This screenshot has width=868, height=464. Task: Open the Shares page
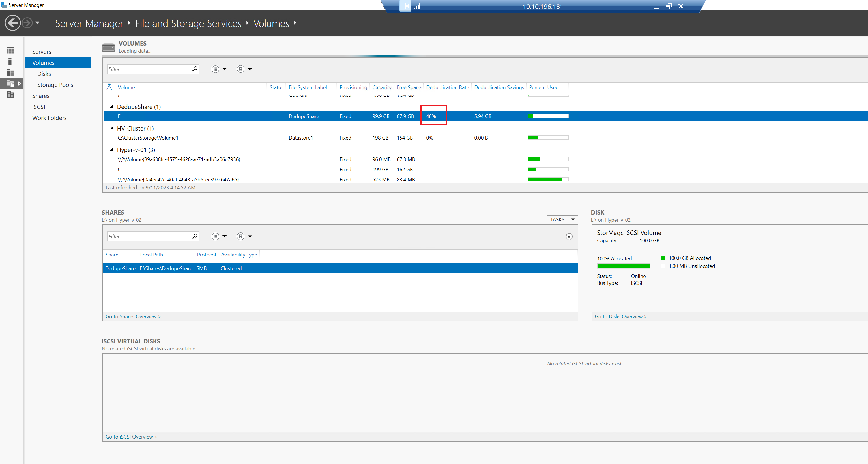click(x=41, y=96)
